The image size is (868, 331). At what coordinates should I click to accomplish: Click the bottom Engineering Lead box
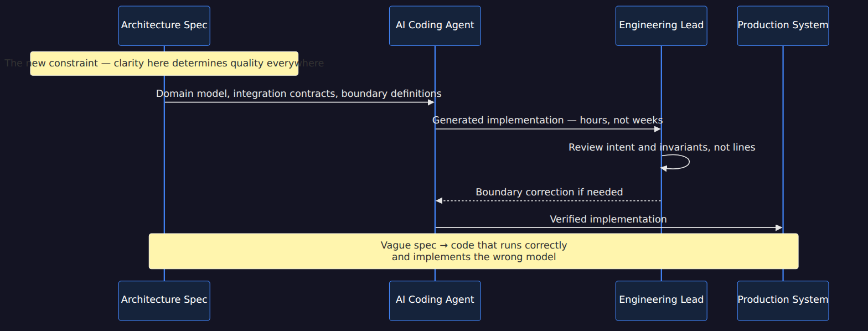point(661,301)
